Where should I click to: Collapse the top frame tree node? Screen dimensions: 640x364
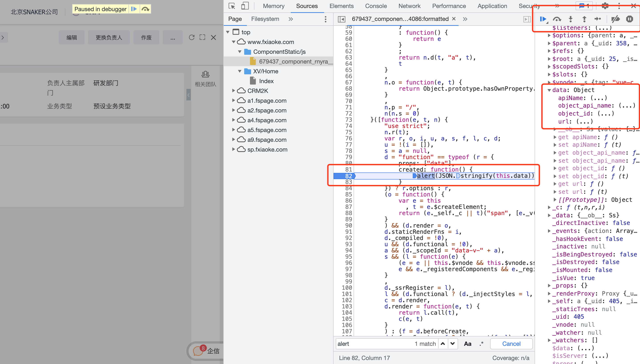pyautogui.click(x=228, y=32)
